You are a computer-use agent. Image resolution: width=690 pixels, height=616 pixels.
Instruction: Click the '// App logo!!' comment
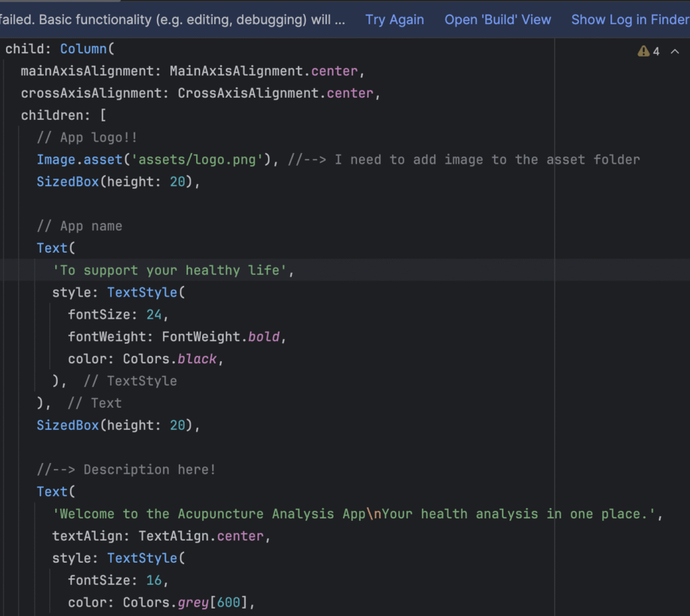click(x=87, y=137)
